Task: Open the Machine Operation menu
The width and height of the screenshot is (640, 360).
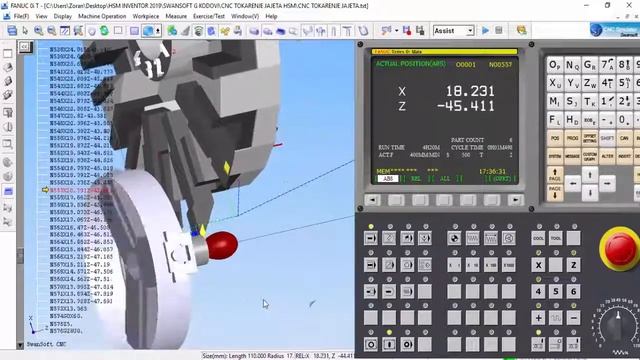Action: tap(102, 16)
